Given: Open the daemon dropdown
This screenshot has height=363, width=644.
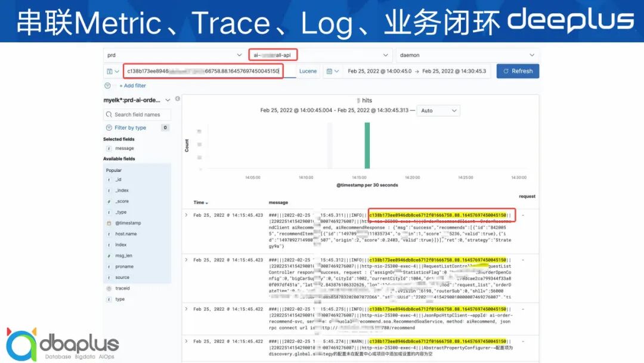Looking at the screenshot, I should (x=467, y=55).
